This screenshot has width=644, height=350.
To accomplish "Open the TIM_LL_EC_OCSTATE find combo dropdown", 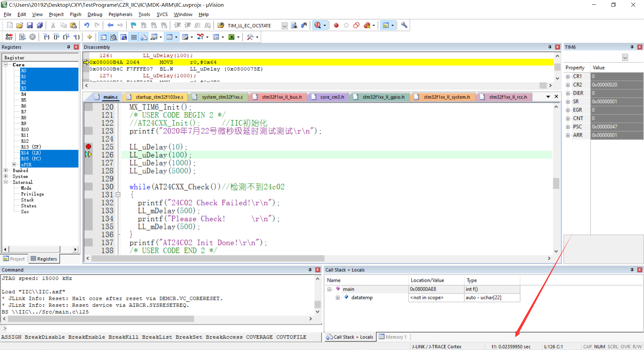I will pos(284,26).
